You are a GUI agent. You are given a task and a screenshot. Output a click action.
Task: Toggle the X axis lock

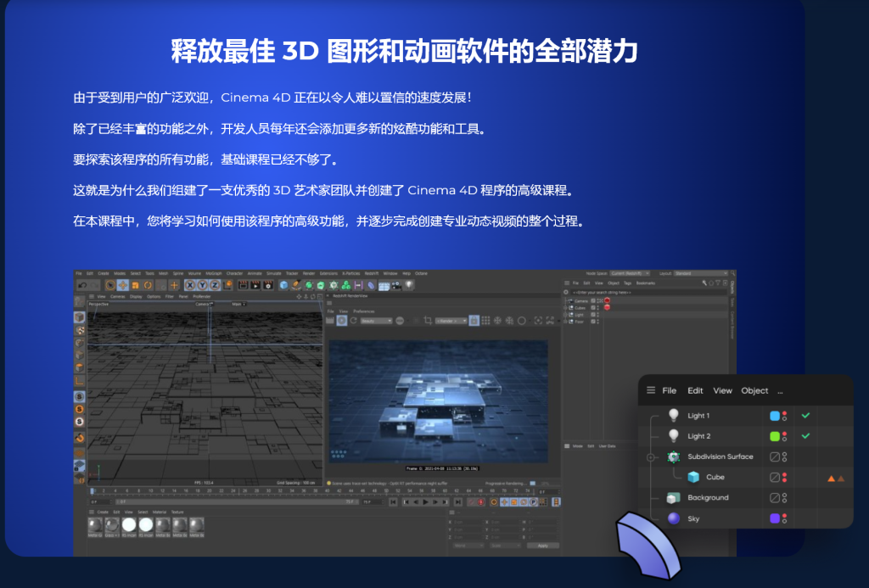tap(190, 285)
